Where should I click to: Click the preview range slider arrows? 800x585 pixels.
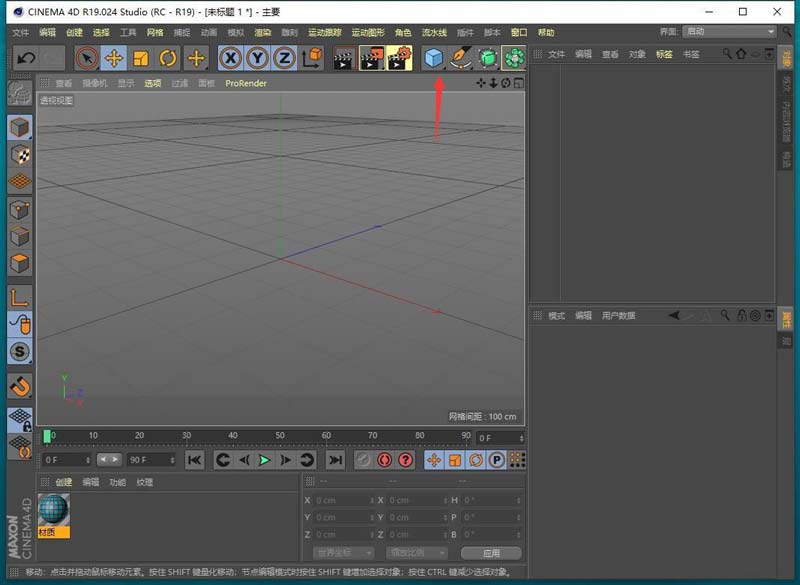109,460
